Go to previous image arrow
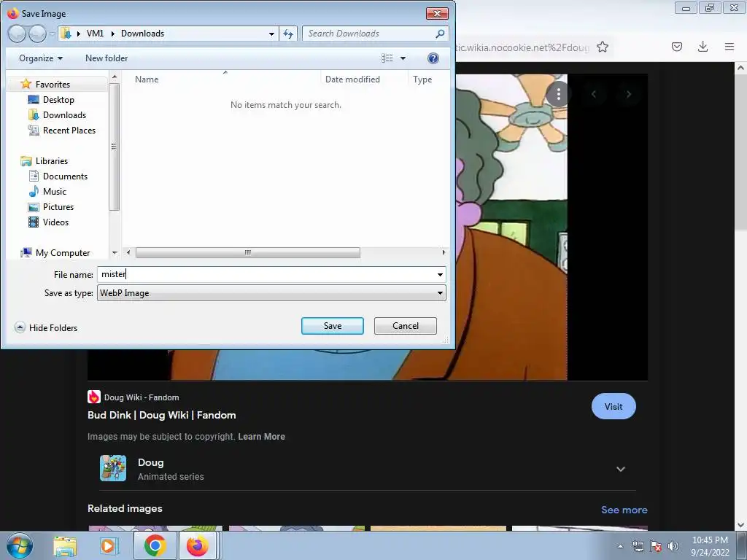The image size is (747, 560). (x=594, y=94)
